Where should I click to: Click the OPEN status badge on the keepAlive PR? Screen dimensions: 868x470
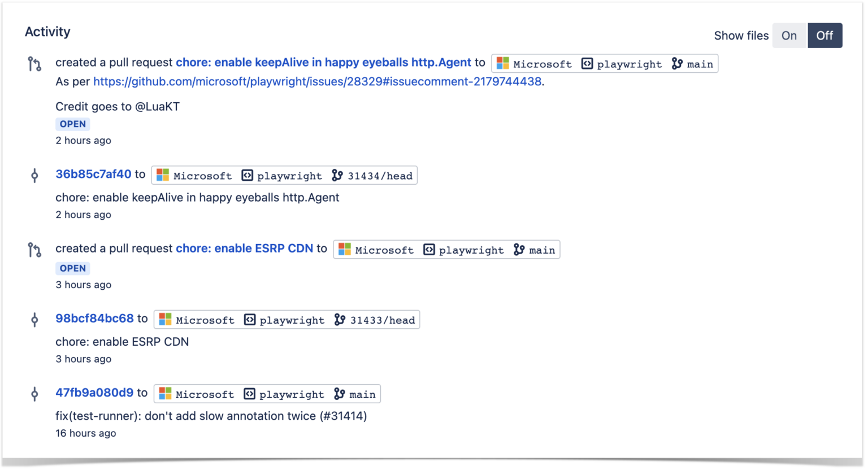click(x=72, y=124)
